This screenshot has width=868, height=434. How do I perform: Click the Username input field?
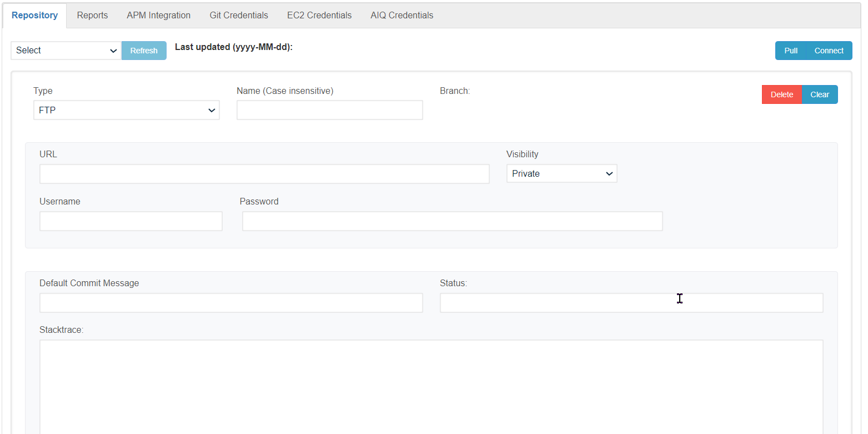(x=131, y=221)
